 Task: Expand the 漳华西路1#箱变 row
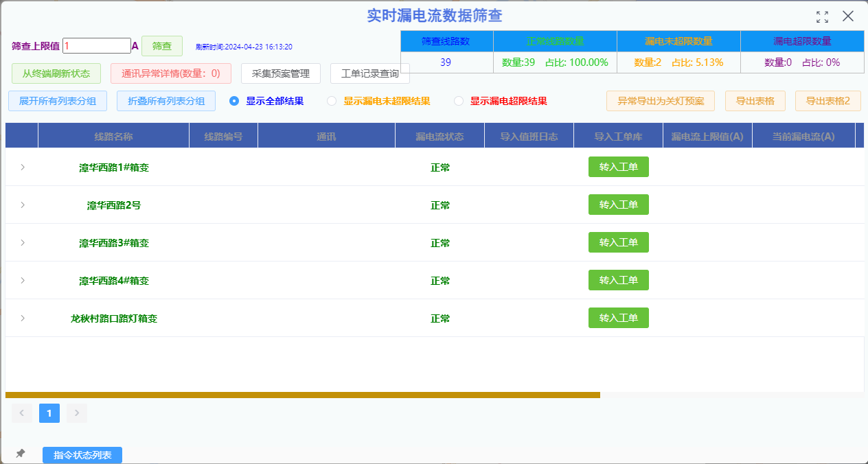click(23, 167)
